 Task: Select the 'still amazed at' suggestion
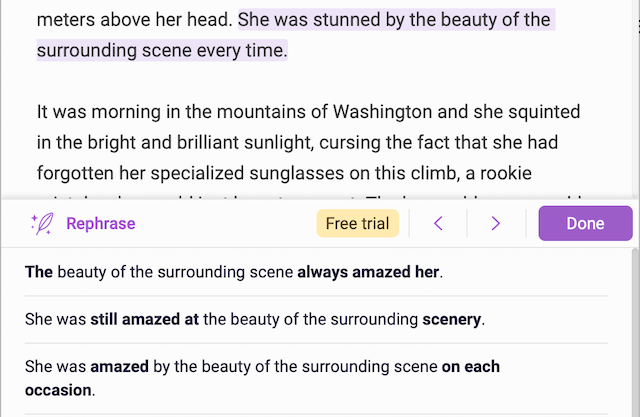pos(316,319)
